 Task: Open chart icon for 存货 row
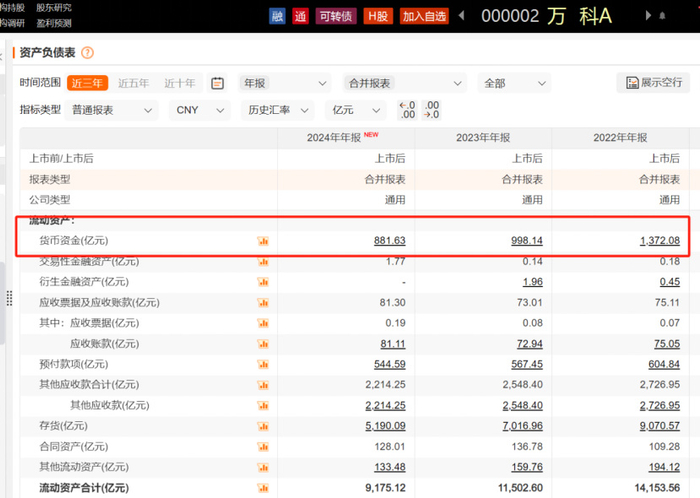(263, 426)
